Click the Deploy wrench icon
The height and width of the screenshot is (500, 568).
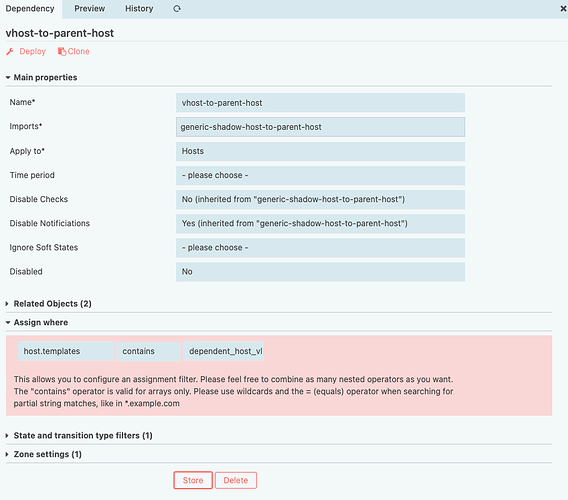pyautogui.click(x=10, y=51)
